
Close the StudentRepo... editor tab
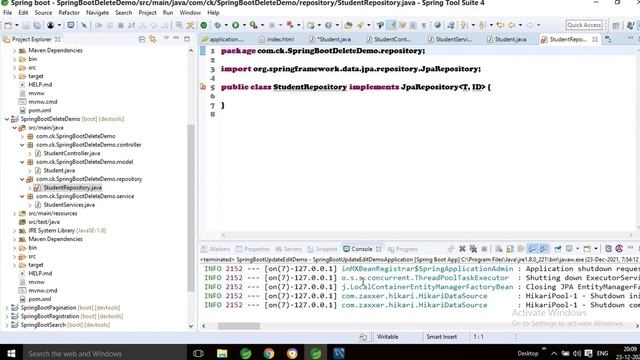click(x=595, y=39)
